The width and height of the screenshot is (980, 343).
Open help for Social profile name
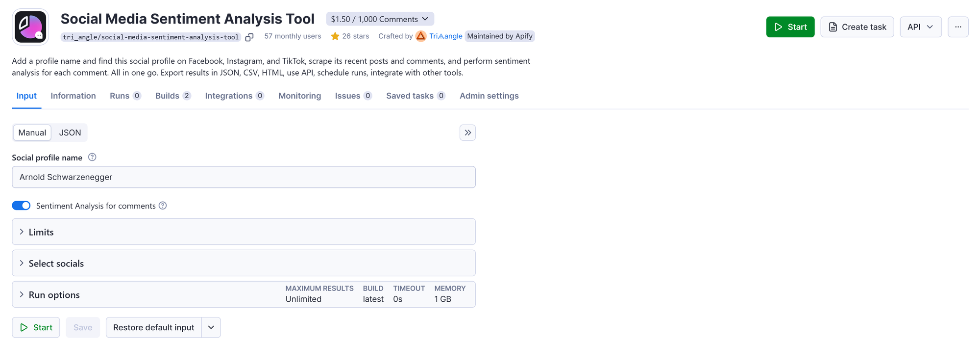(92, 158)
